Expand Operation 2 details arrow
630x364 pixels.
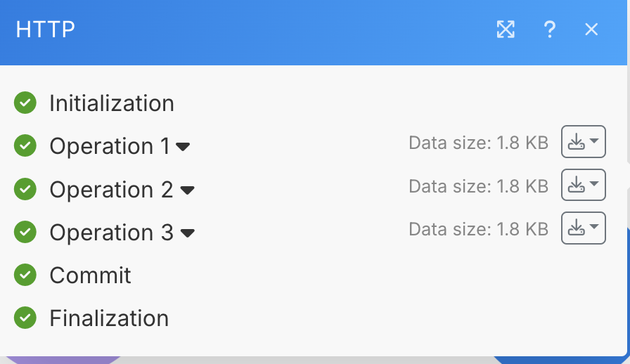(187, 190)
